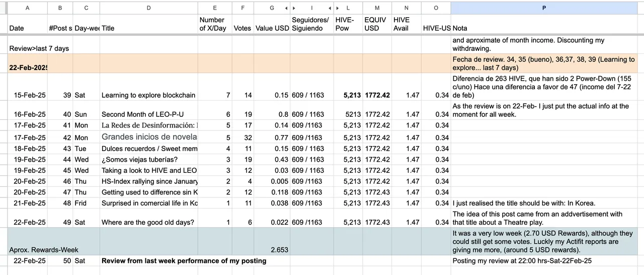Select column A header
This screenshot has width=644, height=275.
point(27,8)
